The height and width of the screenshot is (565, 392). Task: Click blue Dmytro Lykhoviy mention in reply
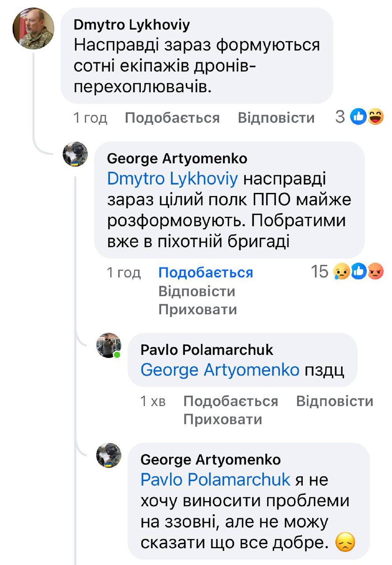(173, 179)
